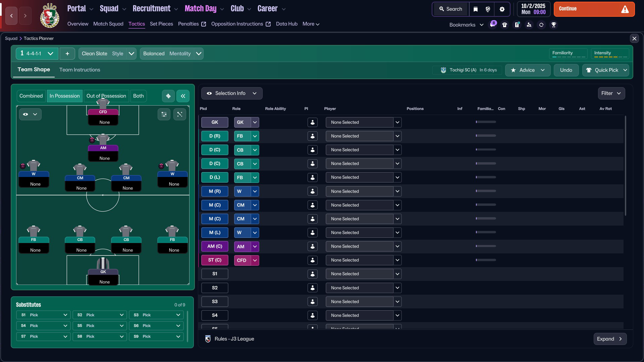This screenshot has height=362, width=644.
Task: Open the S5 Pick substitute dropdown
Action: (x=100, y=326)
